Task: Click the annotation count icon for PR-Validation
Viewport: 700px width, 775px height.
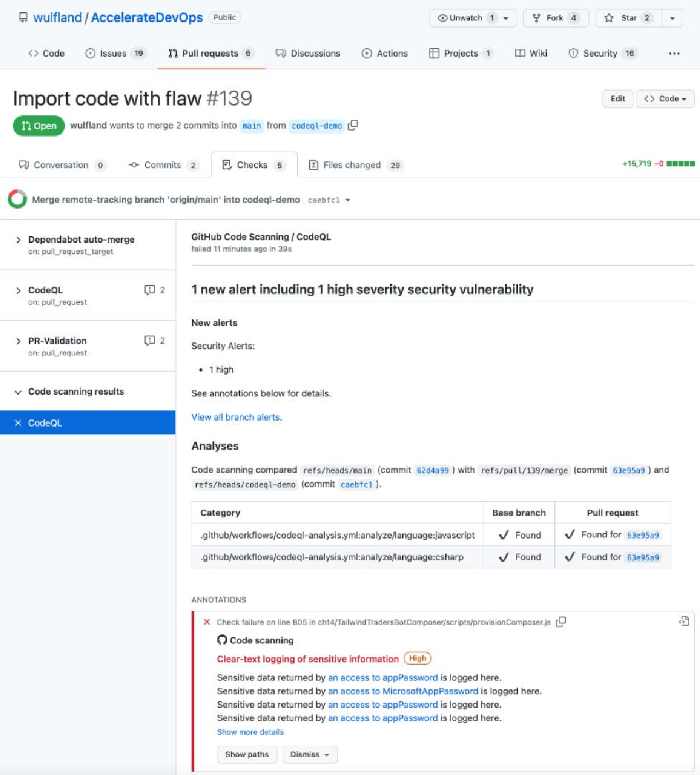Action: pyautogui.click(x=150, y=340)
